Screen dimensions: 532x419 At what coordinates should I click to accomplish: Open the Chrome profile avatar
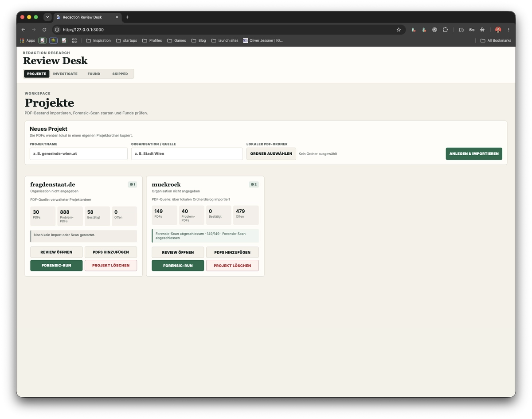(498, 30)
